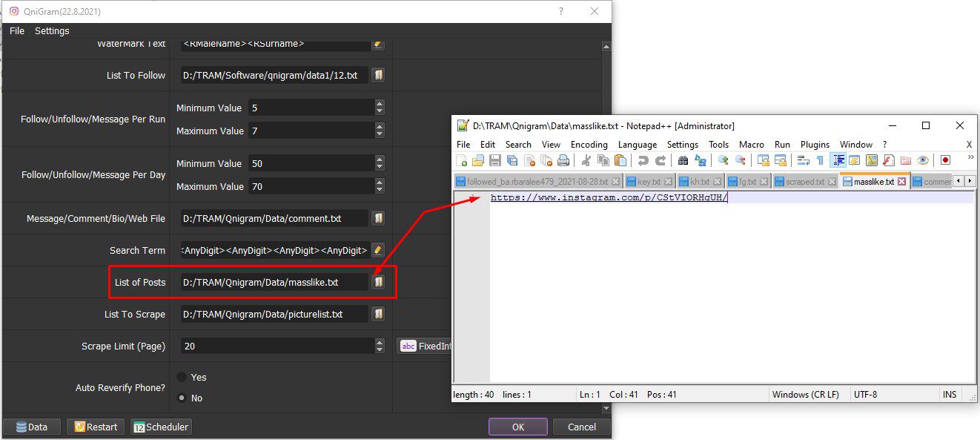Adjust Scrape Limit (Page) spinner arrows

click(x=380, y=346)
